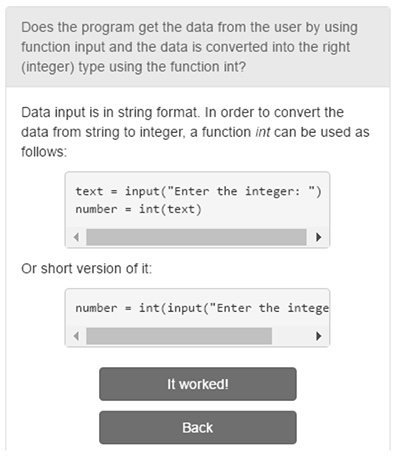Click the code "number = int(input(" line
This screenshot has height=457, width=396.
coord(202,308)
